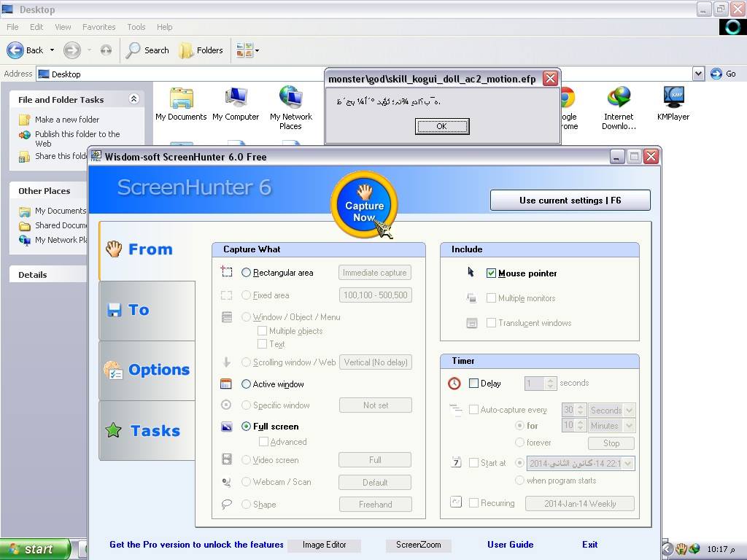This screenshot has height=560, width=747.
Task: Enable the Delay timer checkbox
Action: coord(473,384)
